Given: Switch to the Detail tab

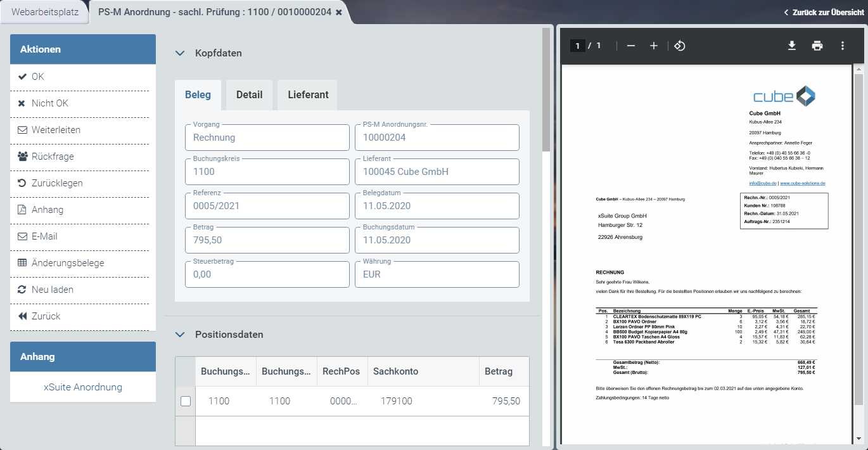Looking at the screenshot, I should (x=249, y=95).
